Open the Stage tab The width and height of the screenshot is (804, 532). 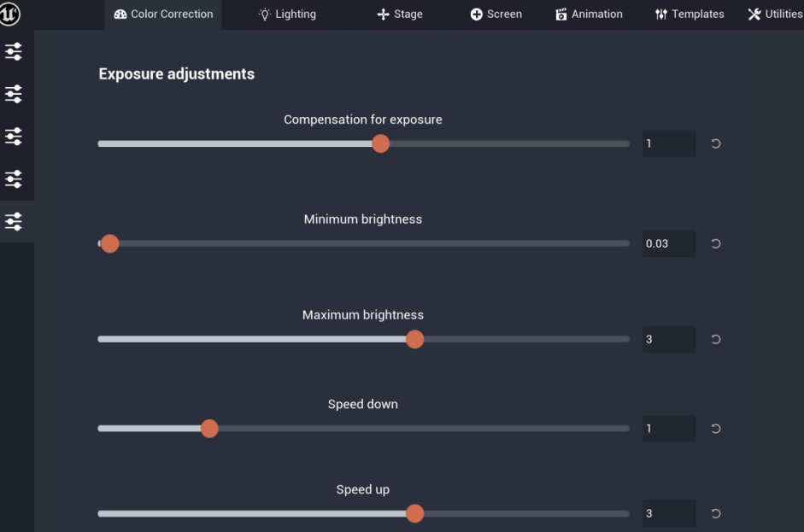click(x=399, y=15)
